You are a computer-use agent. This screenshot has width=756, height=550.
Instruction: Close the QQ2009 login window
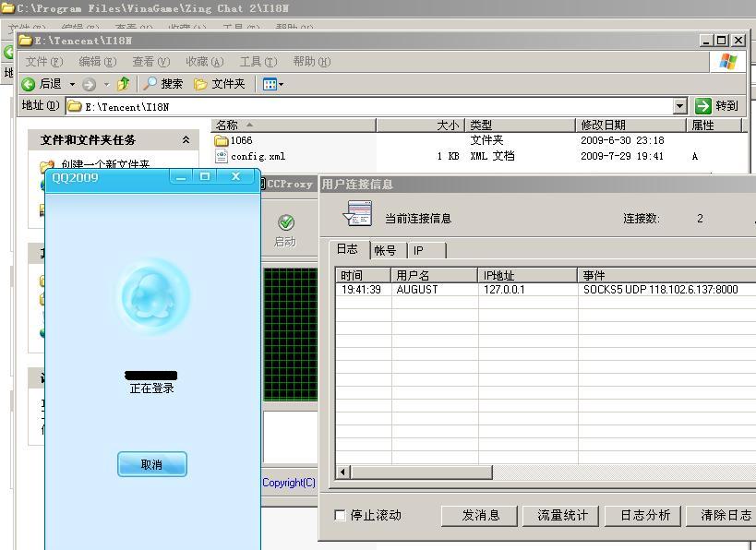point(235,177)
